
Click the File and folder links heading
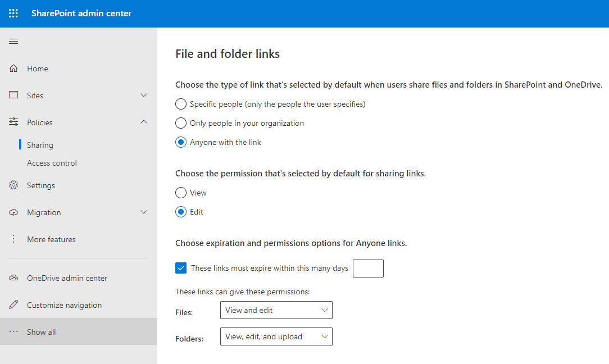(228, 53)
